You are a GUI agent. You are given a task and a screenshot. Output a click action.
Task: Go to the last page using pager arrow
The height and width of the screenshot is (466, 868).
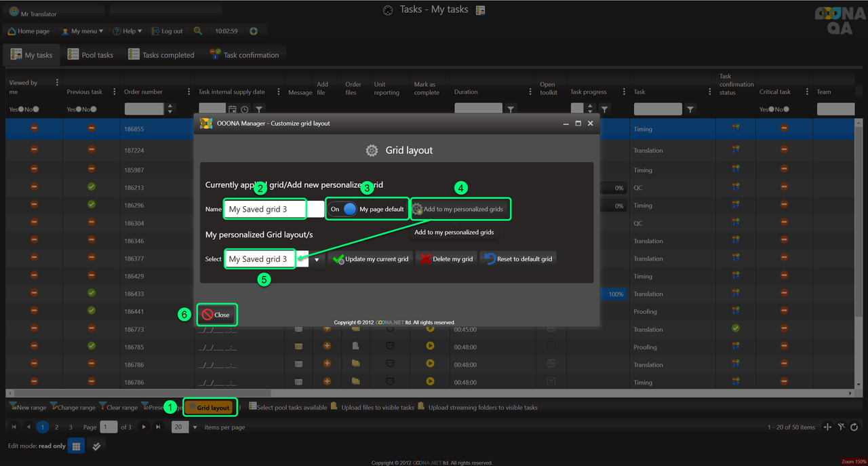[158, 427]
